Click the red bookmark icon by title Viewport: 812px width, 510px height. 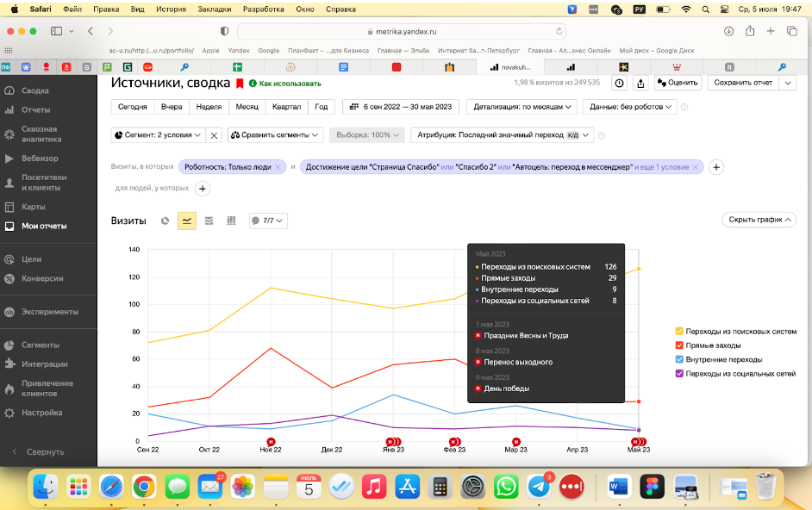coord(240,84)
